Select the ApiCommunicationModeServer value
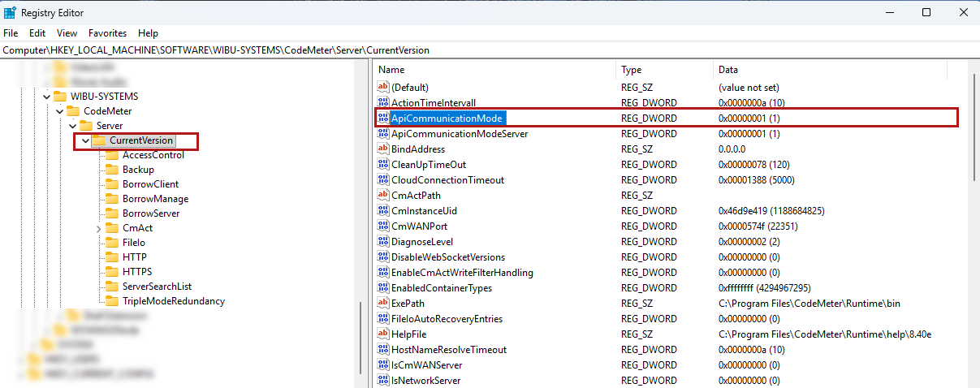The image size is (980, 388). tap(460, 134)
